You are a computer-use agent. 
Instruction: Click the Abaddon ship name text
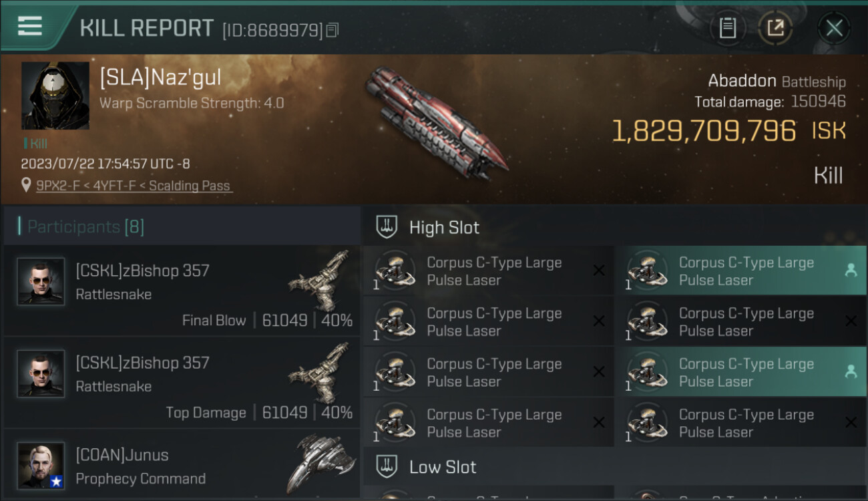tap(742, 81)
